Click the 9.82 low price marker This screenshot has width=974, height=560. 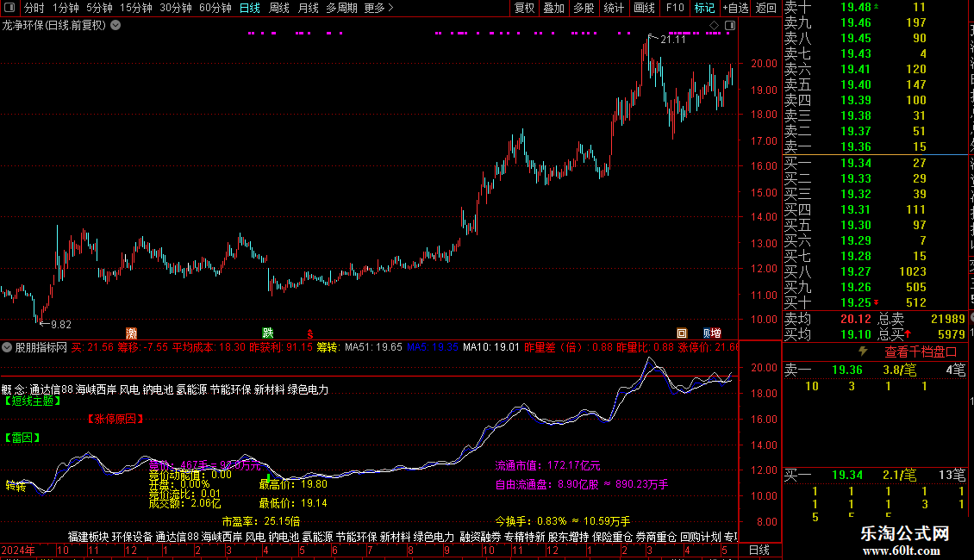61,324
